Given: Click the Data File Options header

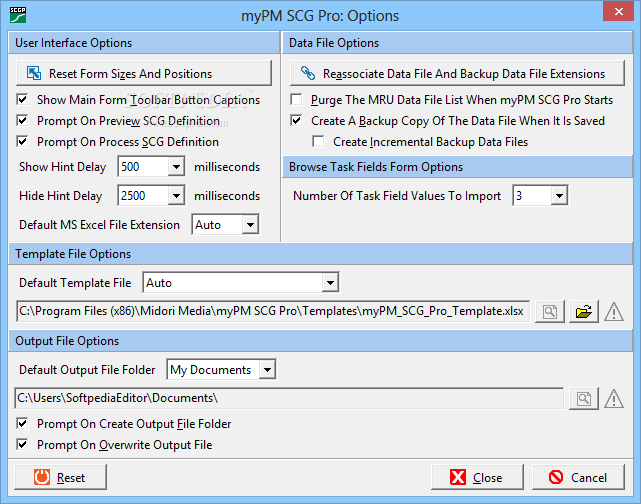Looking at the screenshot, I should pos(457,43).
